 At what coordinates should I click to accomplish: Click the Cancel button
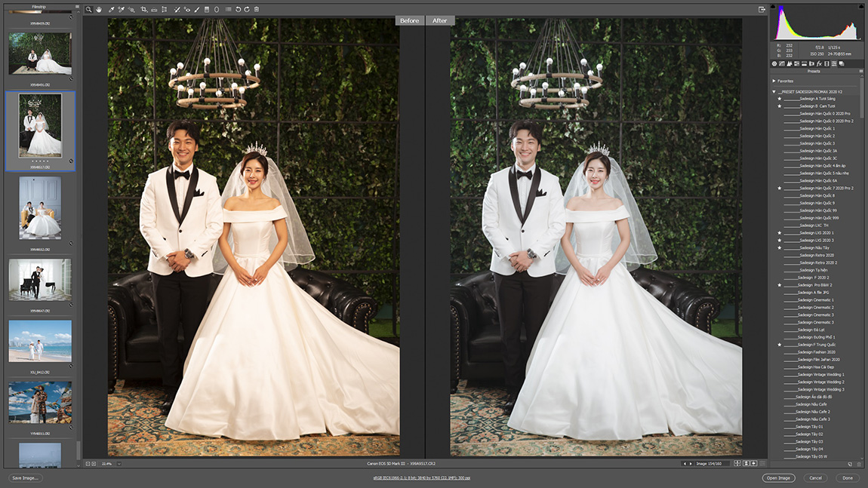click(815, 478)
